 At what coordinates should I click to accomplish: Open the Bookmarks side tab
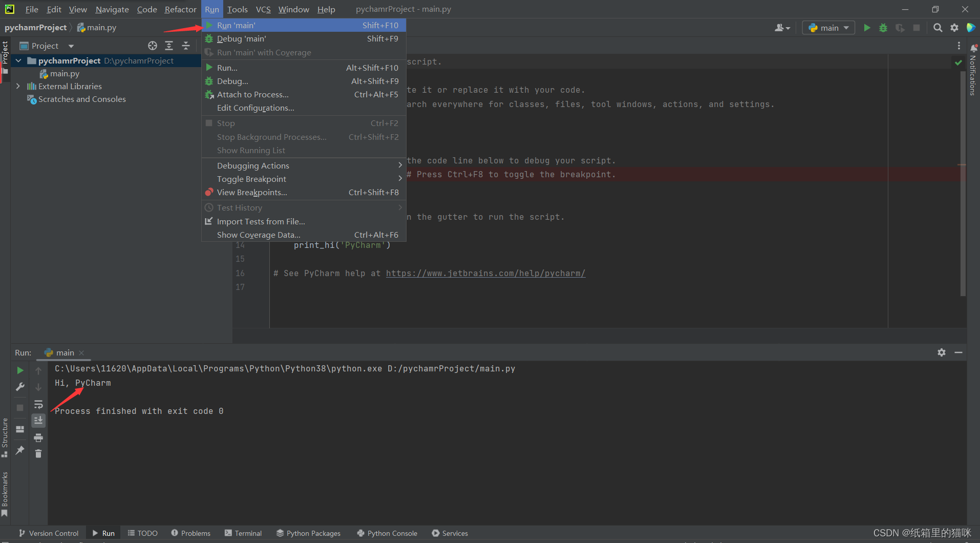point(5,493)
